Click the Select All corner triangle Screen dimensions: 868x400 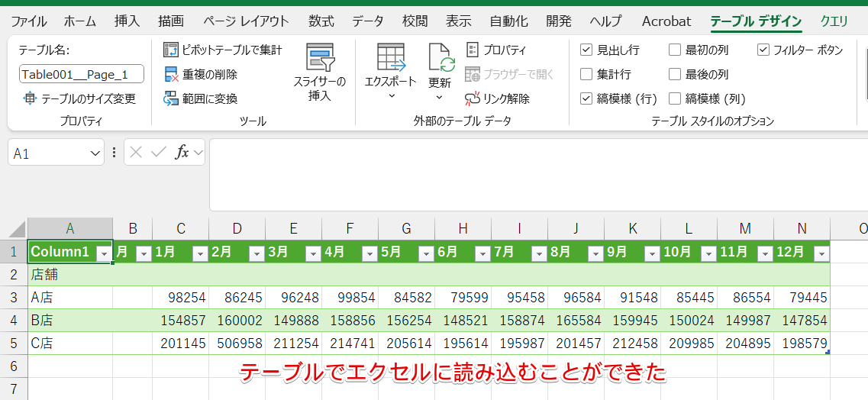tap(18, 229)
